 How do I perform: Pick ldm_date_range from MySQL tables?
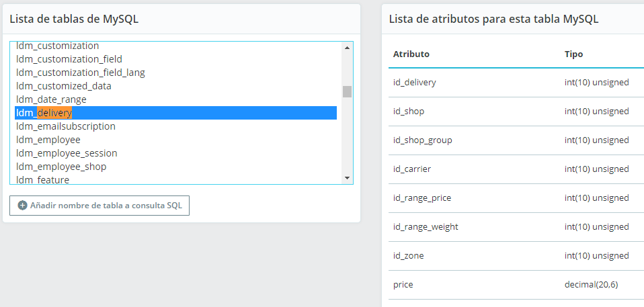point(52,99)
